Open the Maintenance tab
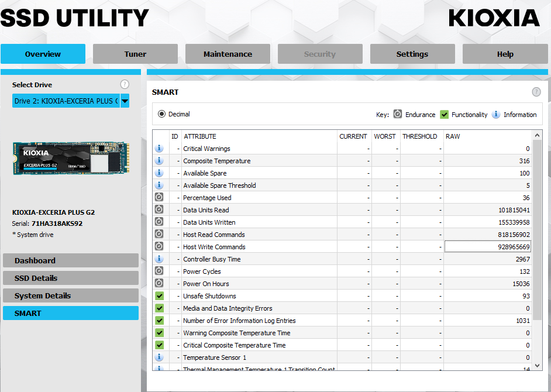551x392 pixels. point(228,54)
